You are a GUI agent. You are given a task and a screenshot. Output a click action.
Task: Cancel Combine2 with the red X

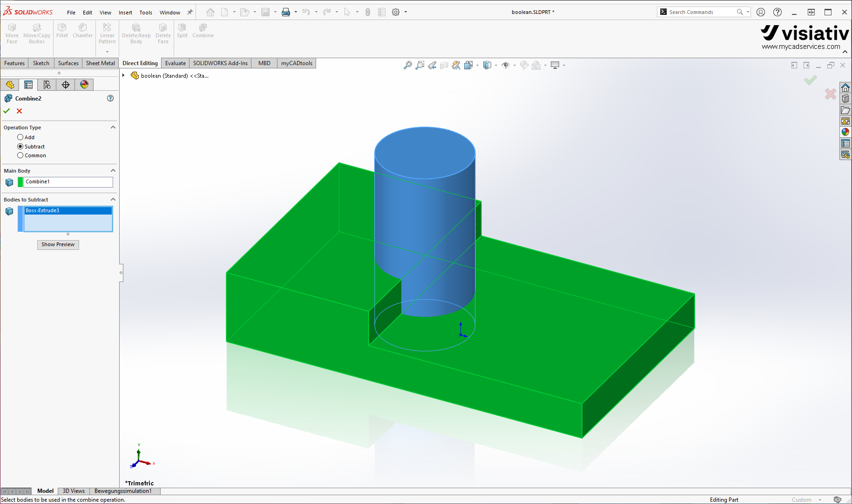[x=19, y=111]
